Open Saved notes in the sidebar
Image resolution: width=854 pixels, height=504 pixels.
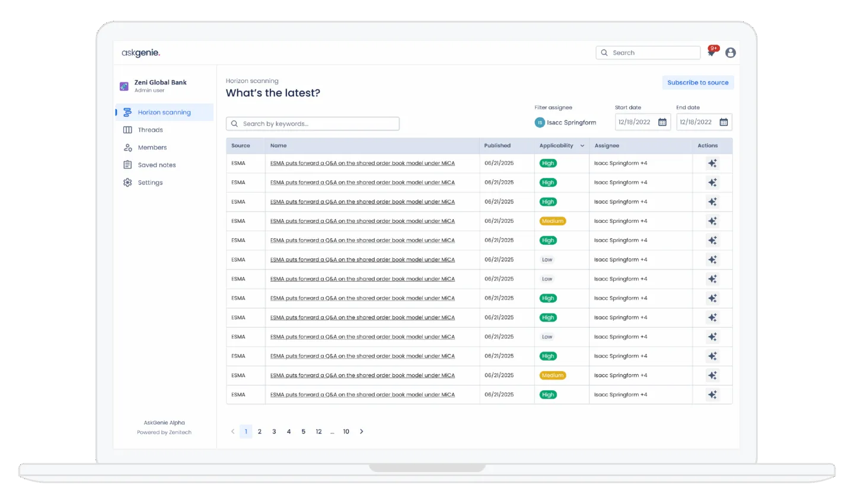click(157, 165)
